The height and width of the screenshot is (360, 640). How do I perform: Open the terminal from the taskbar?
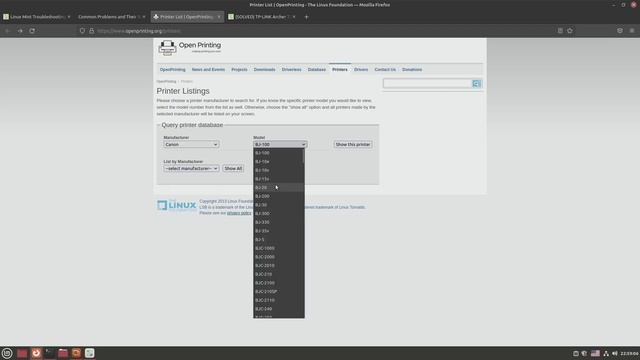click(x=49, y=353)
